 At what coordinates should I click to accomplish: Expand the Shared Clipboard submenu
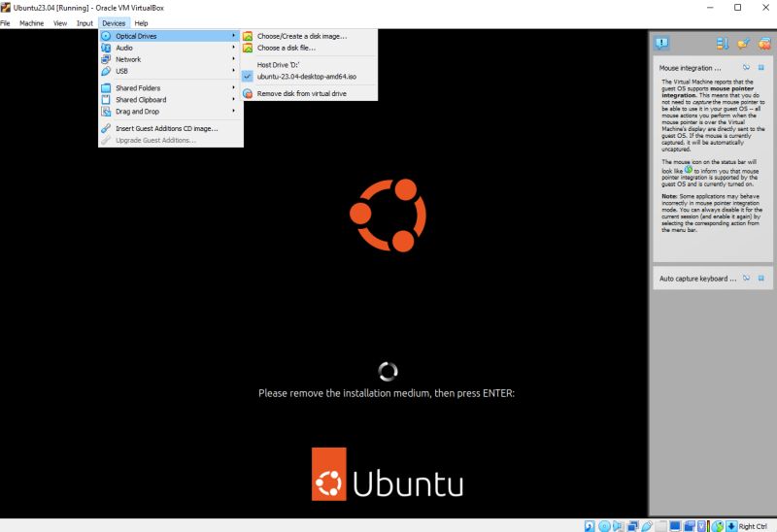click(171, 100)
